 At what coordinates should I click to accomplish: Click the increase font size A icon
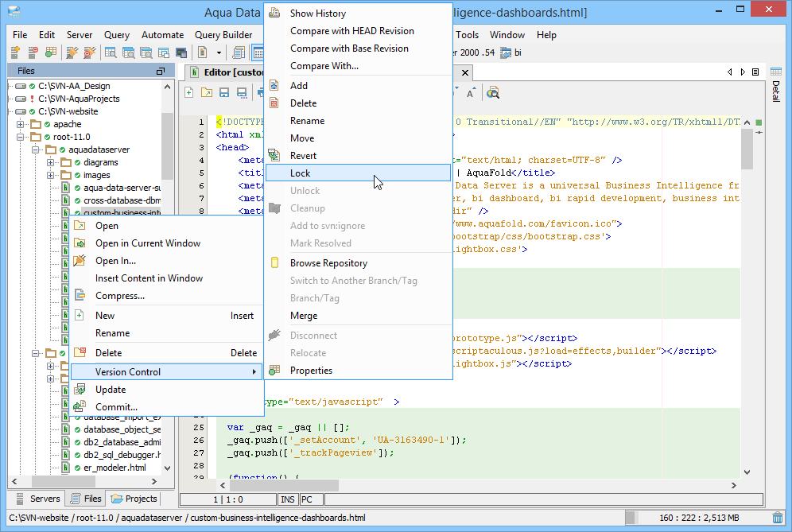click(x=471, y=92)
